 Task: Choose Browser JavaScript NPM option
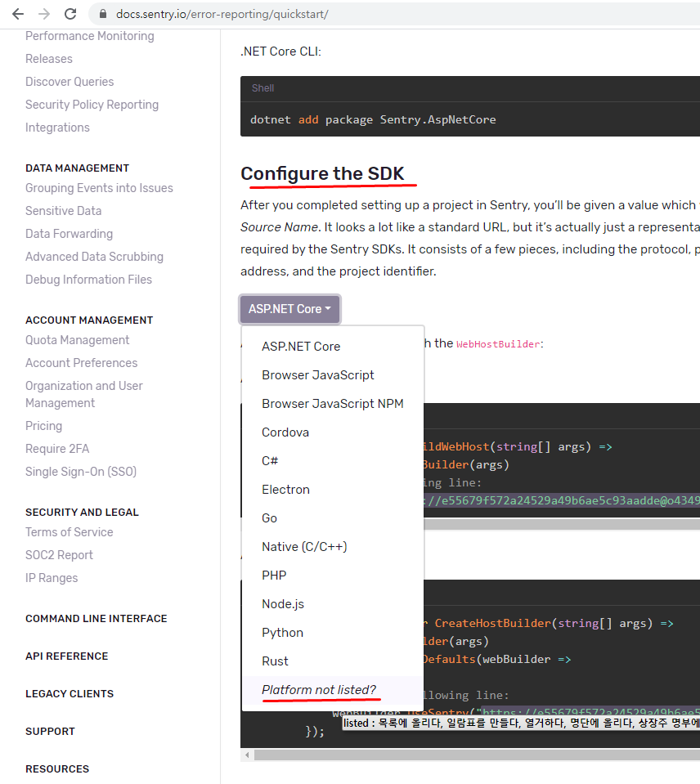tap(333, 404)
